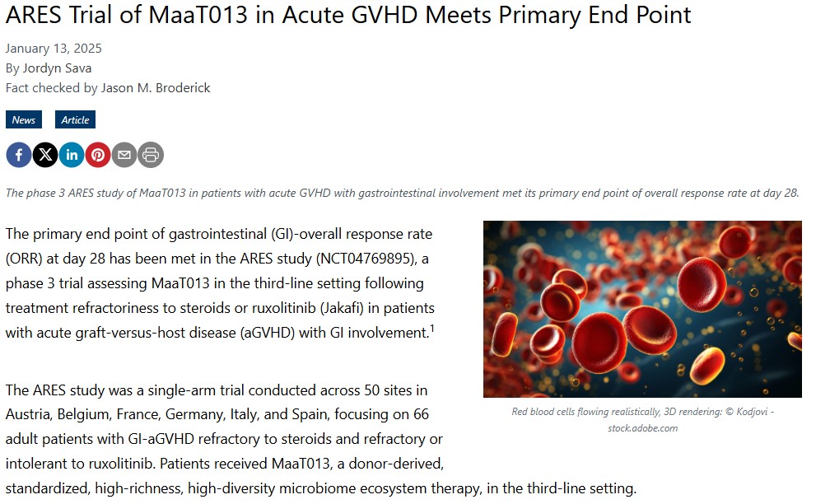Pin the article on Pinterest
This screenshot has width=816, height=504.
98,155
